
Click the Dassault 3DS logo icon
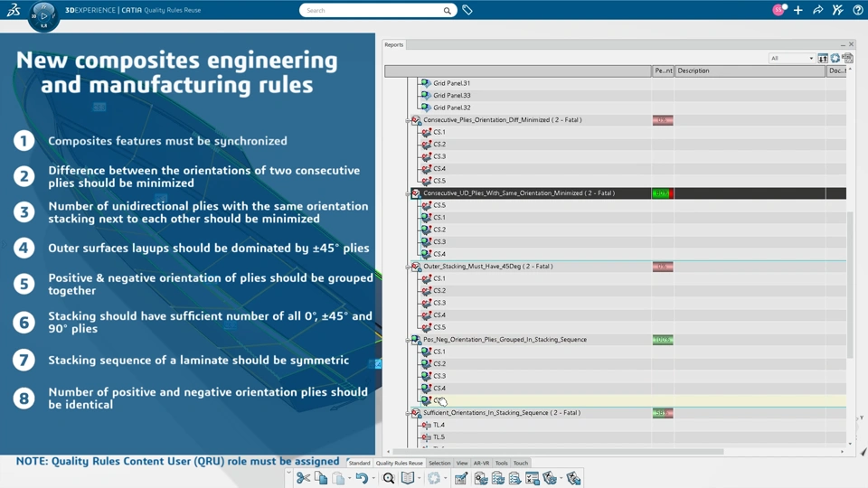point(14,10)
